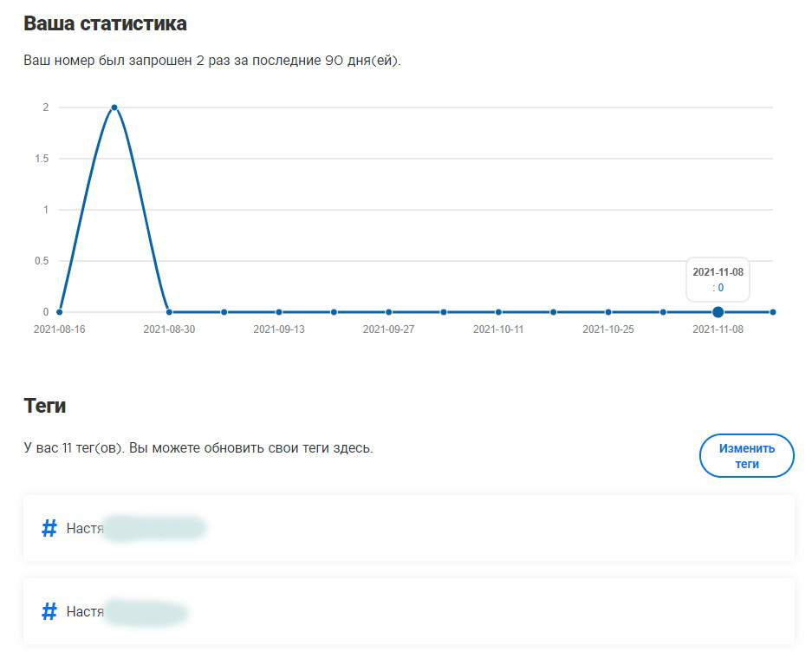Image resolution: width=812 pixels, height=652 pixels.
Task: Click the last data point on the chart
Action: pyautogui.click(x=772, y=312)
